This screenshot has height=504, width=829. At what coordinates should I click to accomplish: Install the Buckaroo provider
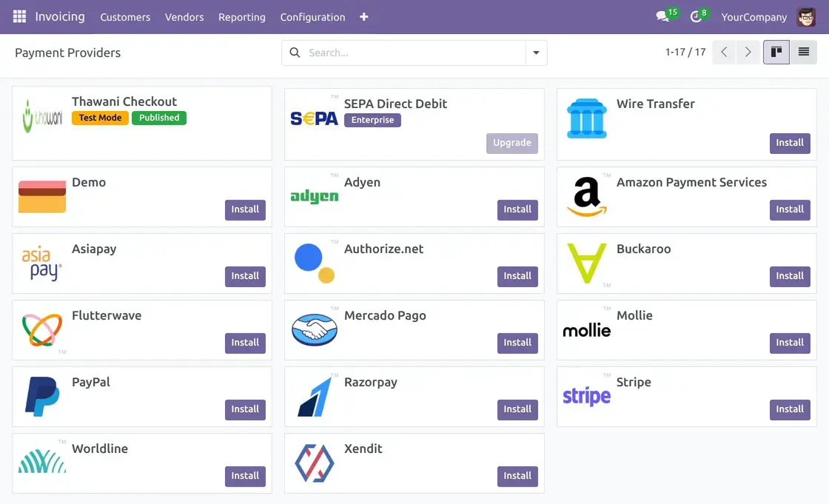[x=789, y=276]
